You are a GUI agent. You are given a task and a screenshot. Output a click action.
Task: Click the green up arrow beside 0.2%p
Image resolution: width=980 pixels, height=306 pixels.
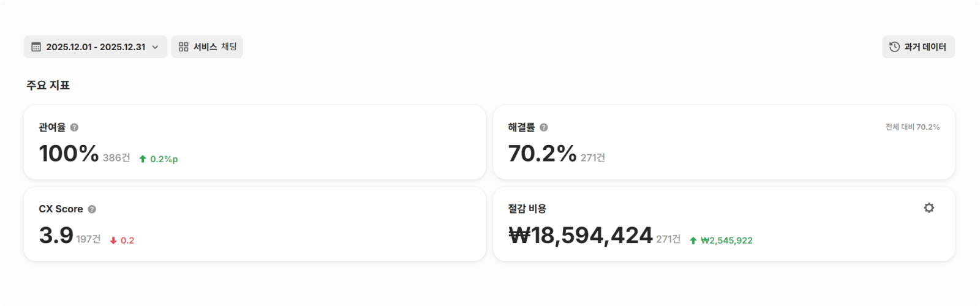143,159
